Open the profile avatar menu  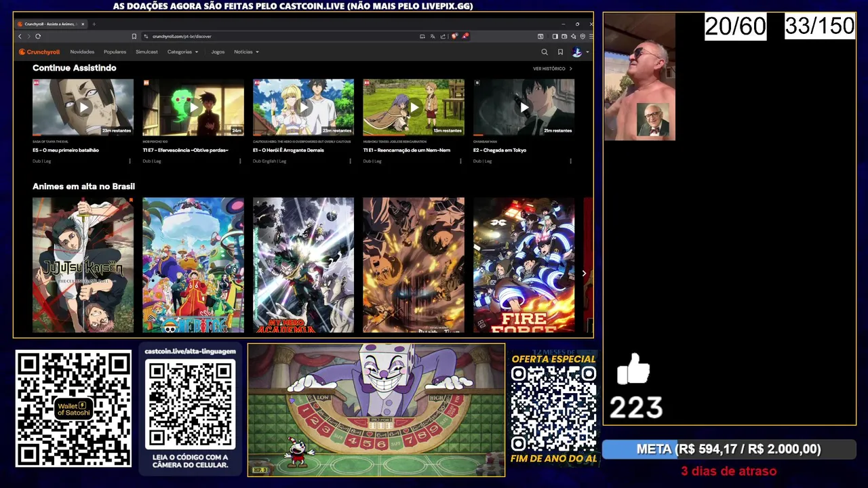coord(577,52)
